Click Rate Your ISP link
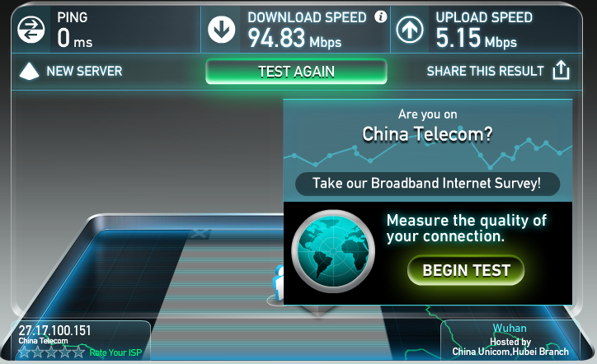 coord(115,352)
